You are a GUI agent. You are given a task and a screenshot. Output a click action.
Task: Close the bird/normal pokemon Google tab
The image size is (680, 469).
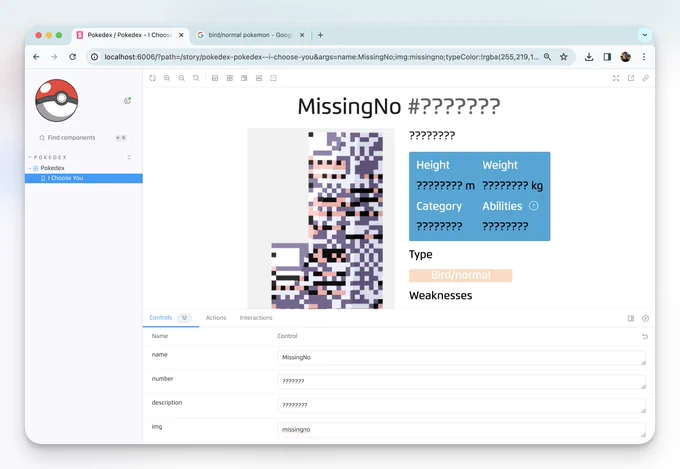pos(302,35)
